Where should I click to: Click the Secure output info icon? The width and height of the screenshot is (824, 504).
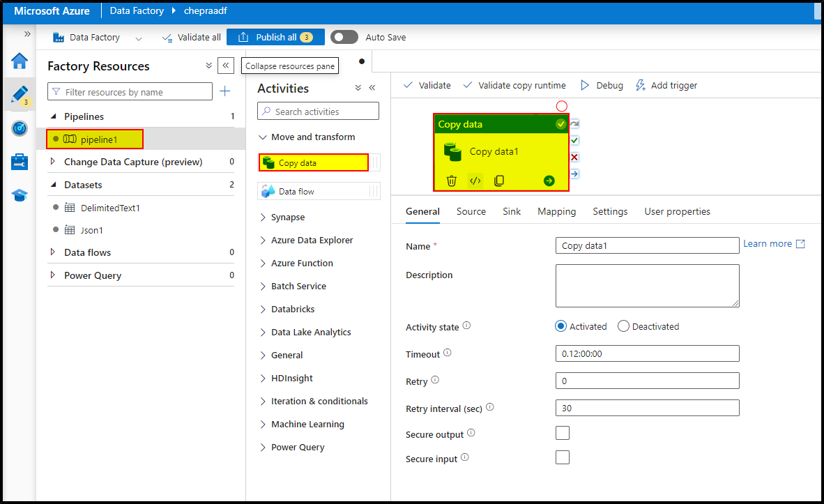[x=471, y=432]
